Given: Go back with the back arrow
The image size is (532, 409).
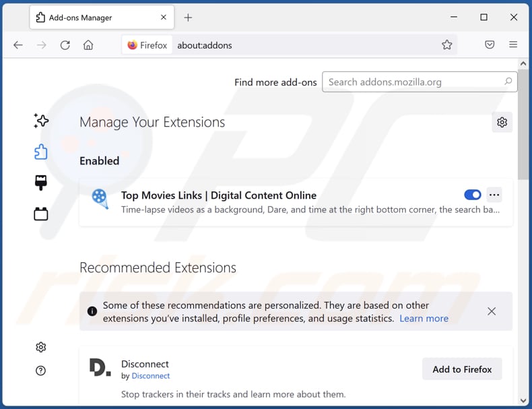Looking at the screenshot, I should (x=18, y=44).
